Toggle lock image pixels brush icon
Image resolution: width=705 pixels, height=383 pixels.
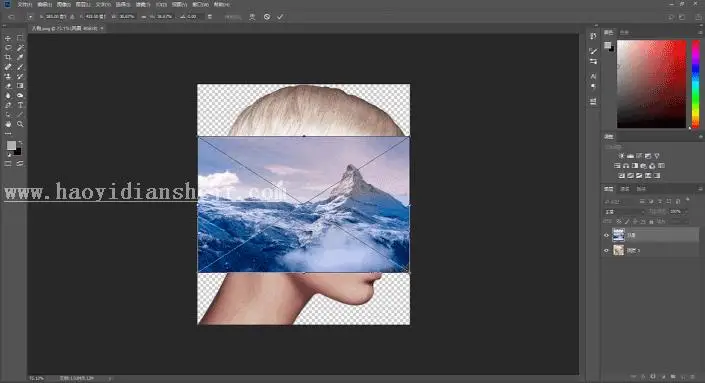point(627,222)
